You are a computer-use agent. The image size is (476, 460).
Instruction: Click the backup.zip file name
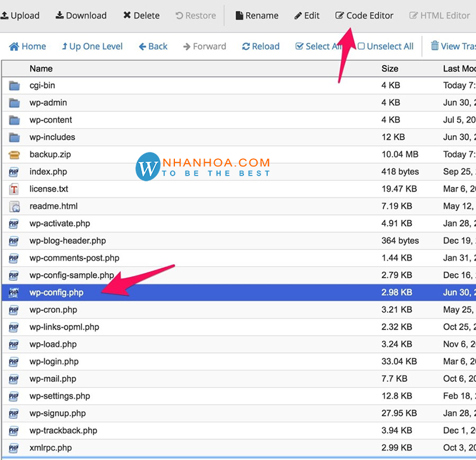(x=50, y=155)
